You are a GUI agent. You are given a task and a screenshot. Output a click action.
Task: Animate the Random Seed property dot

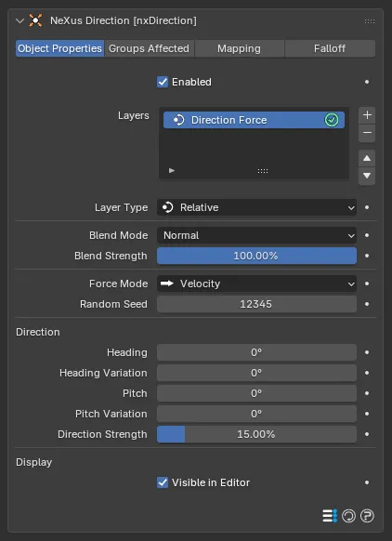(x=367, y=304)
